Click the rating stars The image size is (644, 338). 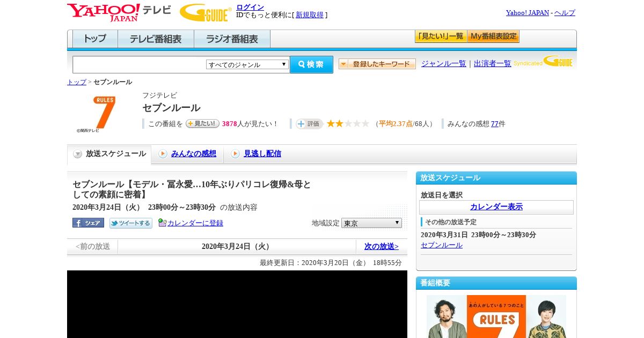pyautogui.click(x=348, y=124)
